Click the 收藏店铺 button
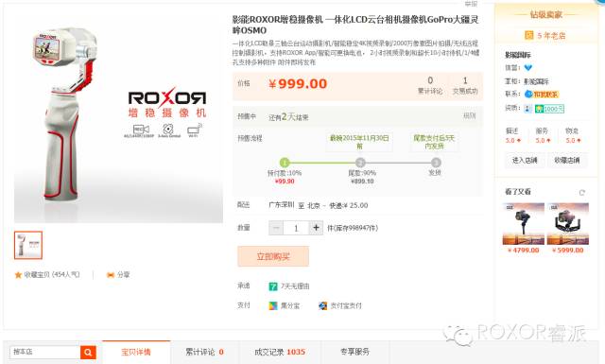Image resolution: width=605 pixels, height=364 pixels. click(x=567, y=160)
